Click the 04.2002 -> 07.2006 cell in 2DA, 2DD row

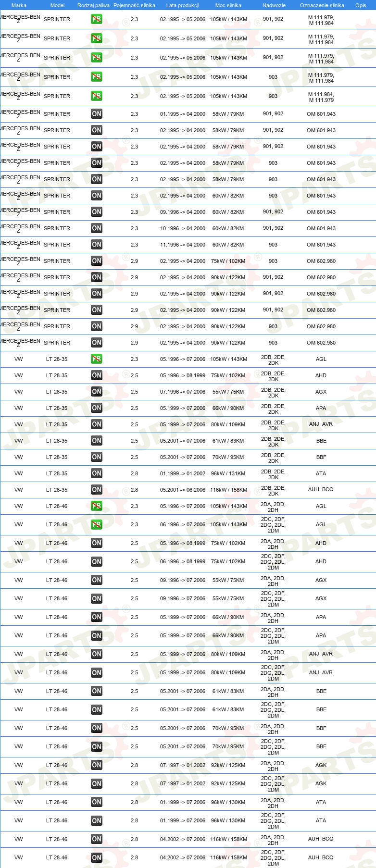(183, 839)
